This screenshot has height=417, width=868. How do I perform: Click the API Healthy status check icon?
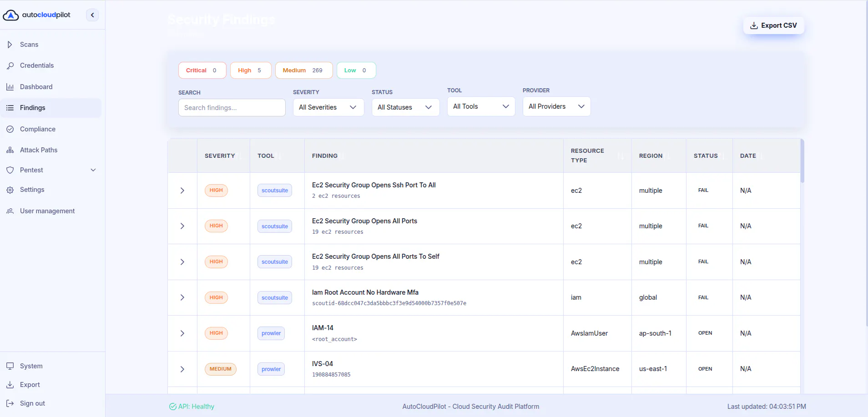coord(173,407)
